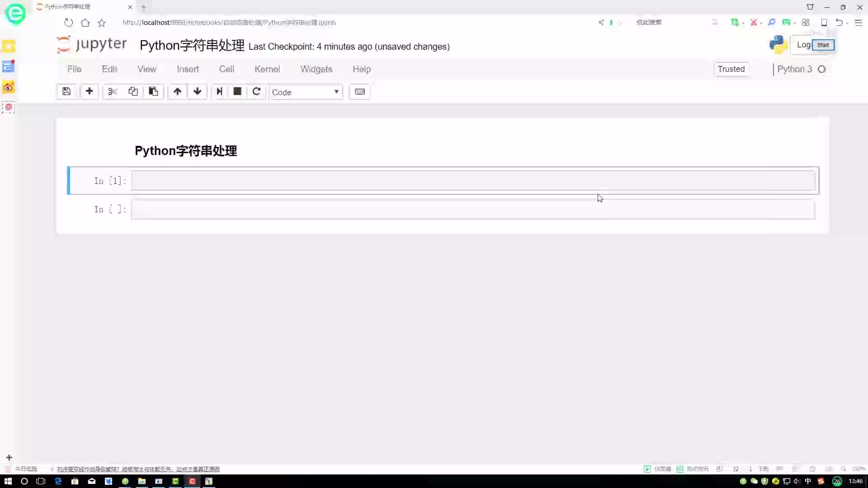The width and height of the screenshot is (868, 488).
Task: Click into the empty In [ ] code cell
Action: [473, 210]
